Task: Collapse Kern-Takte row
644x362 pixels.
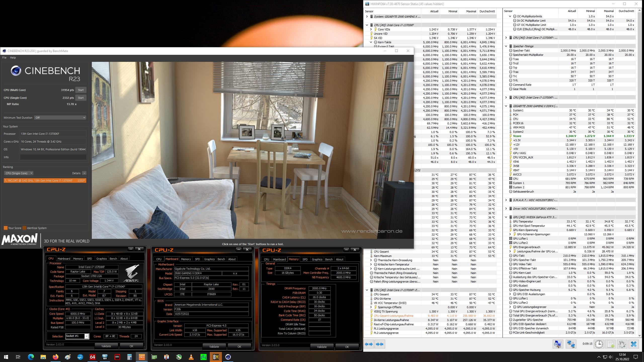Action: (371, 42)
